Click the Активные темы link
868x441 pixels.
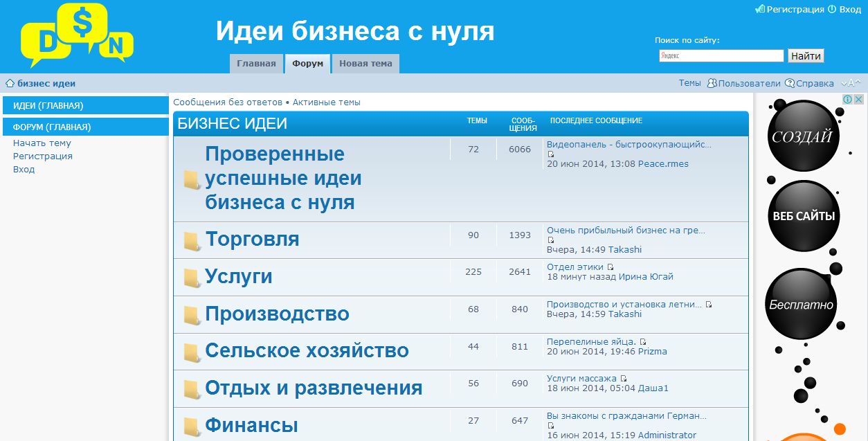click(x=326, y=102)
